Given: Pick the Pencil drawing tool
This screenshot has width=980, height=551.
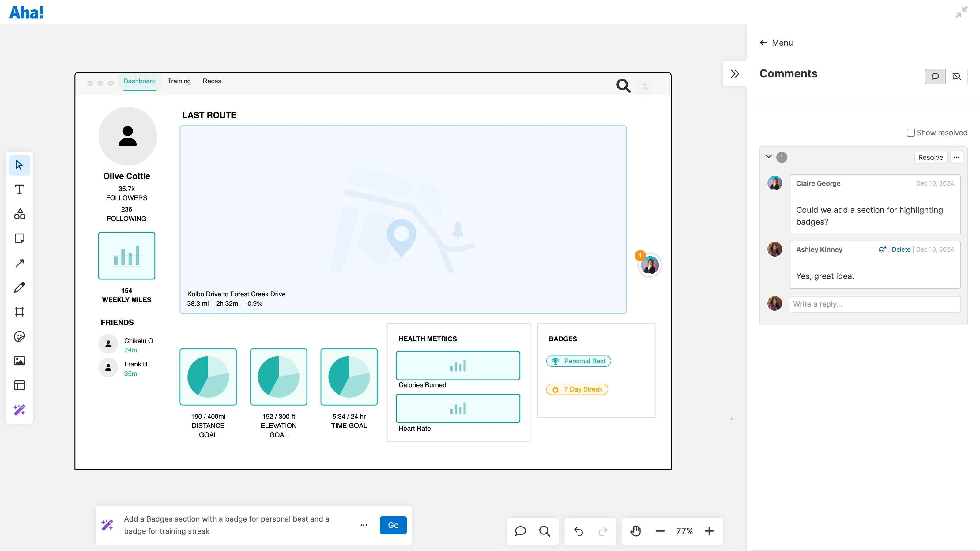Looking at the screenshot, I should 19,287.
